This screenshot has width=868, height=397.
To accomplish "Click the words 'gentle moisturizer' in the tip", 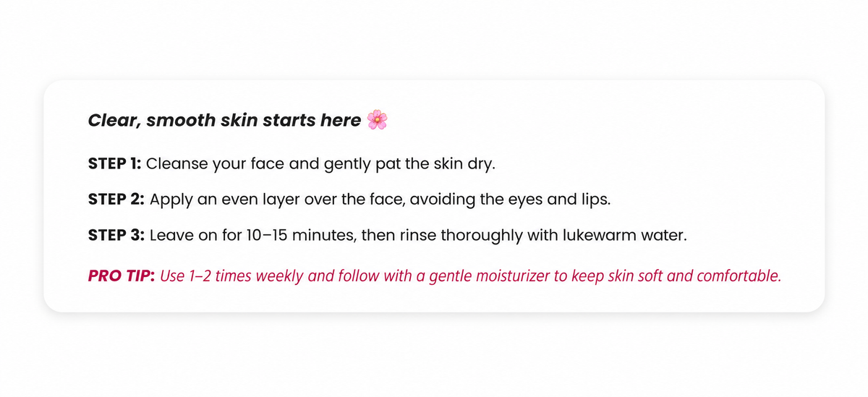I will click(x=489, y=278).
